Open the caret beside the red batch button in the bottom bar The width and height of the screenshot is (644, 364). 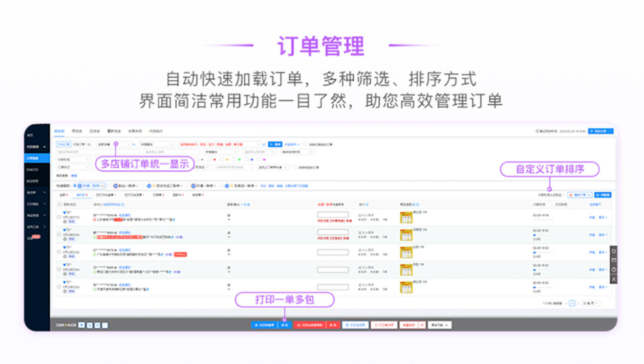[x=422, y=325]
